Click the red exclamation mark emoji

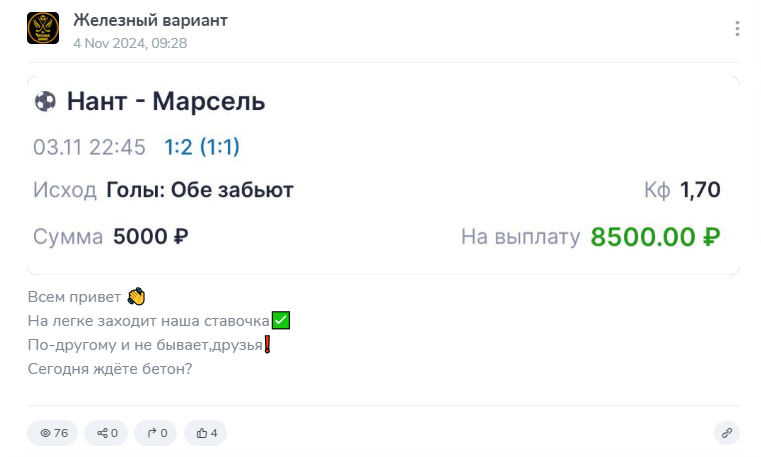(x=268, y=345)
